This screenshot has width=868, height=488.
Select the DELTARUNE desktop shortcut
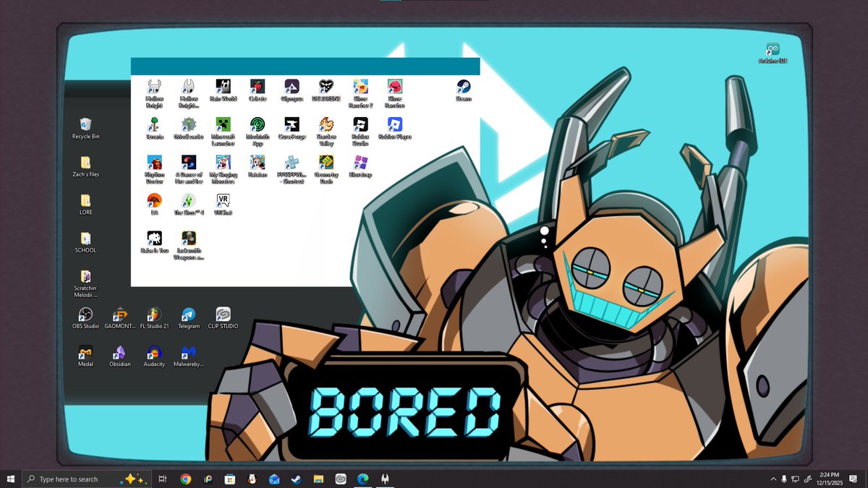pyautogui.click(x=326, y=90)
